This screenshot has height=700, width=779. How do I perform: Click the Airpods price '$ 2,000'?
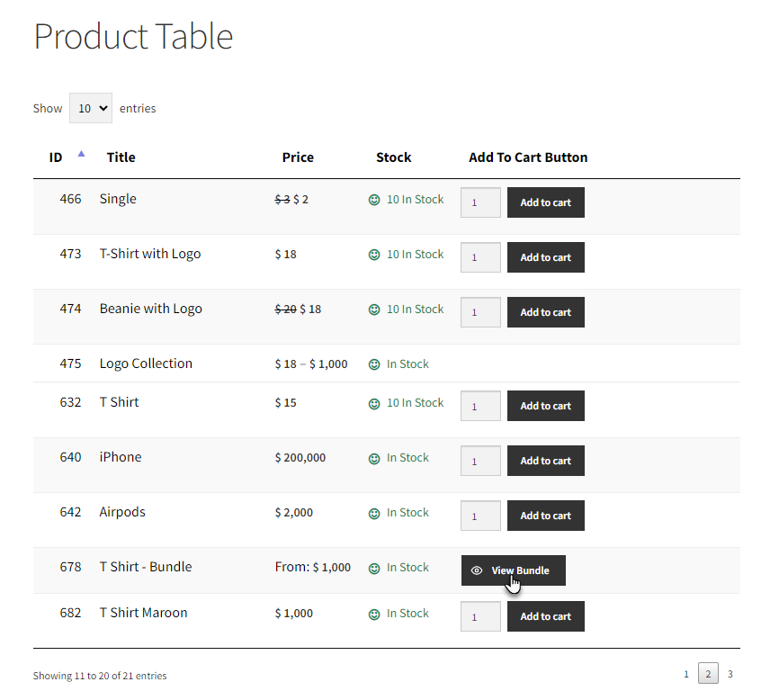click(293, 513)
